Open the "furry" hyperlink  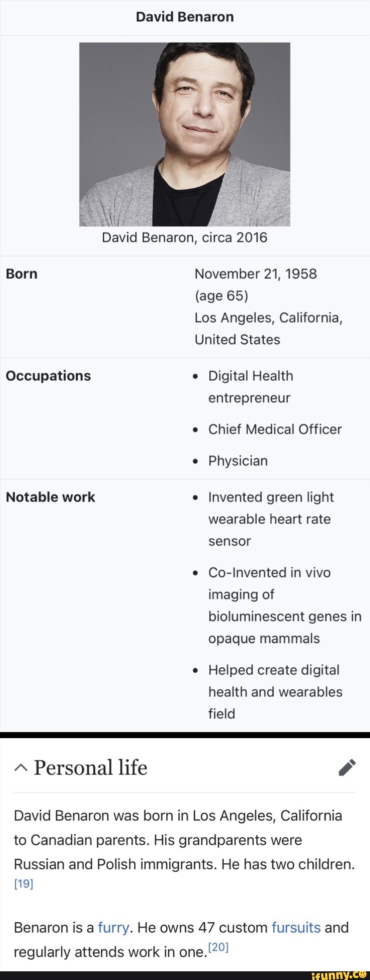tap(113, 927)
